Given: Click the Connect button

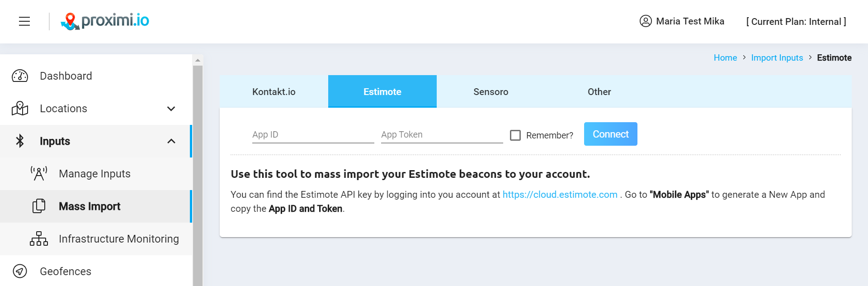Looking at the screenshot, I should click(611, 134).
